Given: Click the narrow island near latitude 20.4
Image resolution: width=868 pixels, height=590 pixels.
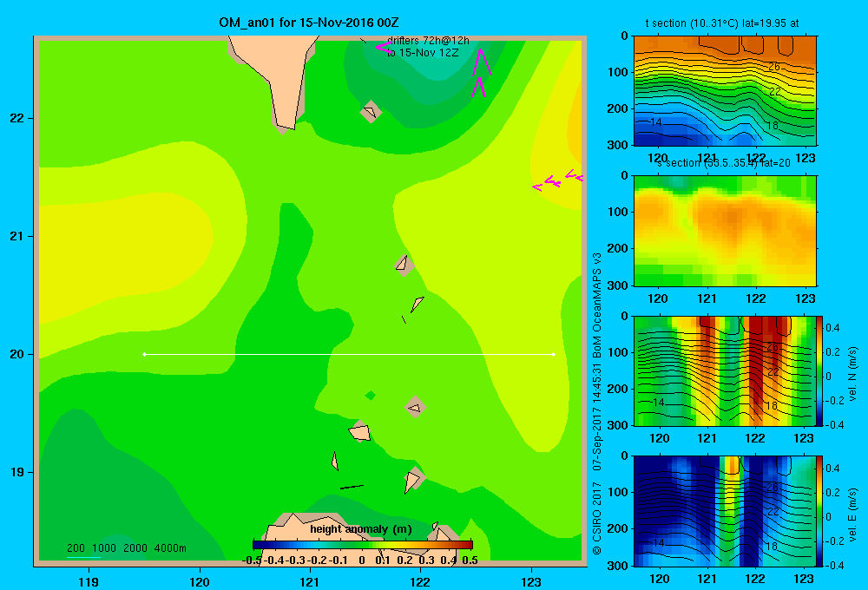Looking at the screenshot, I should coord(417,304).
